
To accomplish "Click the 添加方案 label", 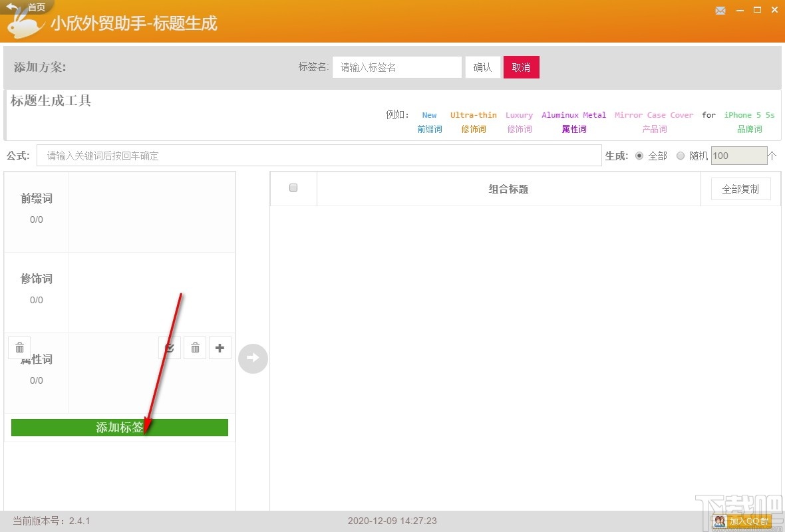I will 39,67.
